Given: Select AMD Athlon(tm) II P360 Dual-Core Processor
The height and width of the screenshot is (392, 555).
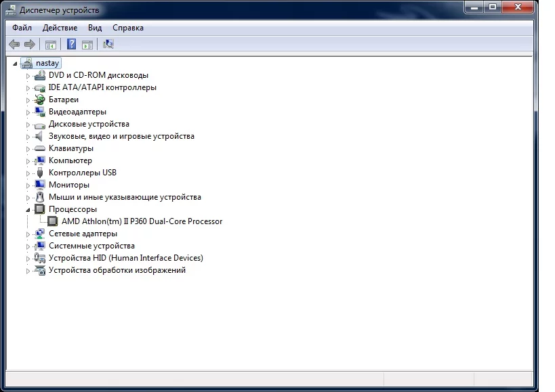Looking at the screenshot, I should click(142, 221).
